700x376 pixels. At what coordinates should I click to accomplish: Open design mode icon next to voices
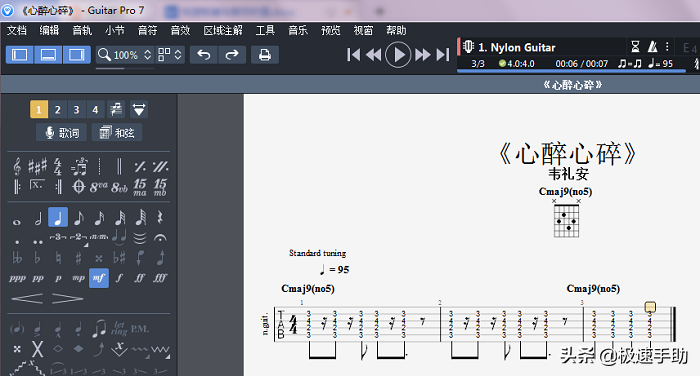139,109
